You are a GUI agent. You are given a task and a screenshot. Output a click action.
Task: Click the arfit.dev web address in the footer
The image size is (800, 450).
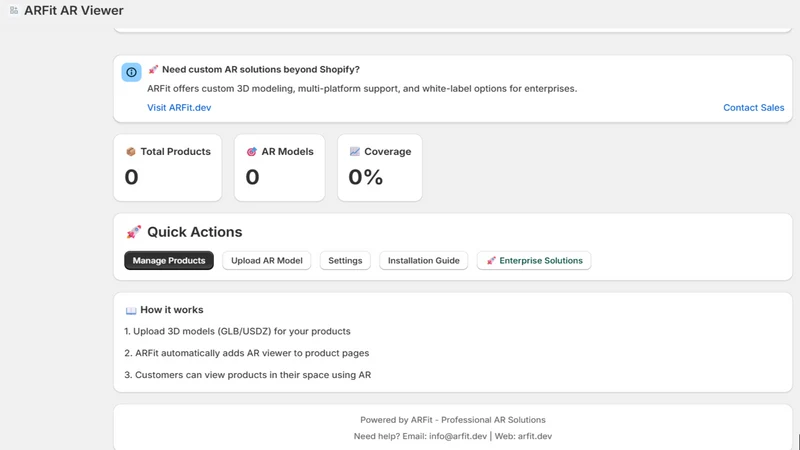pyautogui.click(x=535, y=436)
